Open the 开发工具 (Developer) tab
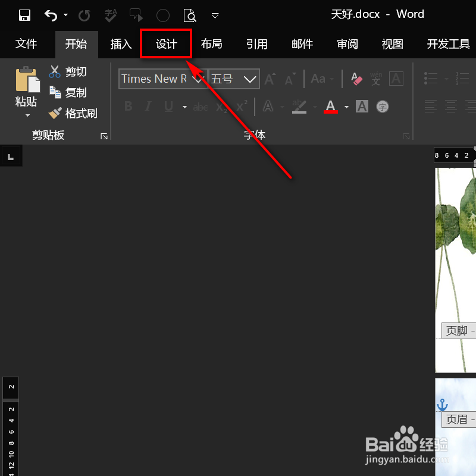This screenshot has height=476, width=476. pyautogui.click(x=449, y=43)
